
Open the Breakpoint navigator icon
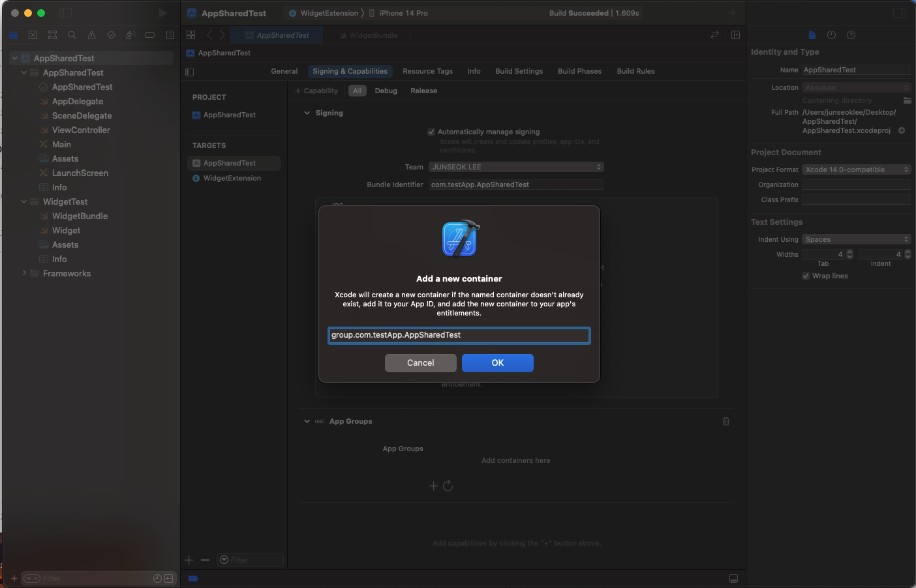pos(150,35)
